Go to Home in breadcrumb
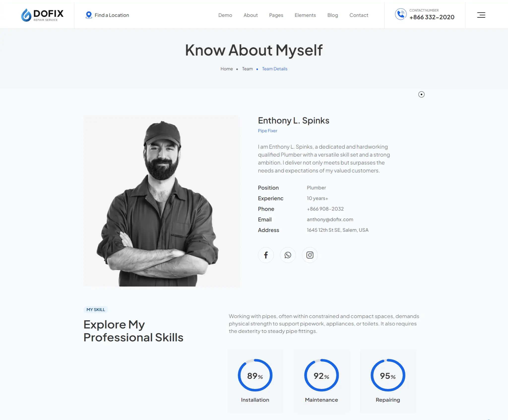The image size is (508, 420). [x=226, y=69]
